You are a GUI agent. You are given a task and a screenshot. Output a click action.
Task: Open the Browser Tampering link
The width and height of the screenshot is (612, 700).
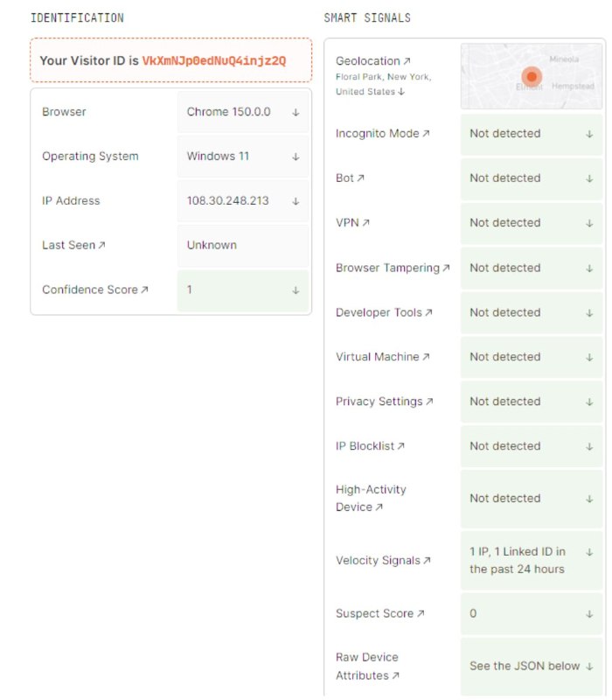point(393,268)
